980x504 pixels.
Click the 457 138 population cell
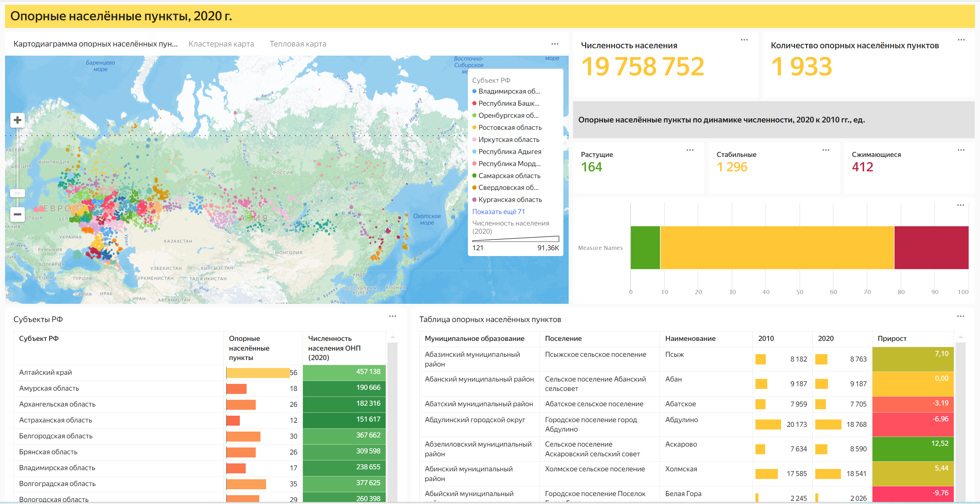(x=344, y=372)
